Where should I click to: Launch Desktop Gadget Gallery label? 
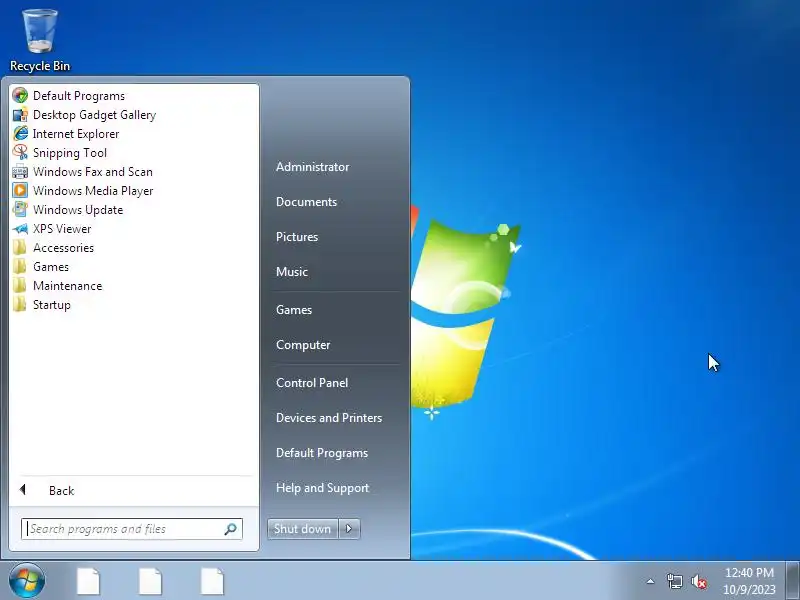(x=94, y=115)
